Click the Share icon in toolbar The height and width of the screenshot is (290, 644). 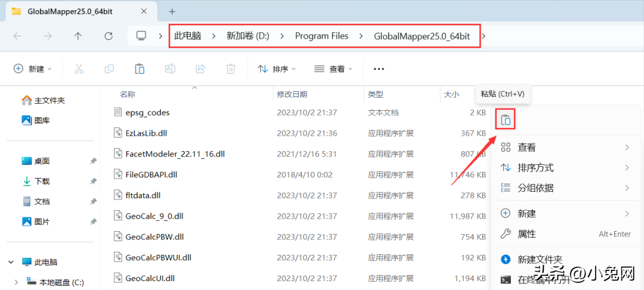coord(200,69)
